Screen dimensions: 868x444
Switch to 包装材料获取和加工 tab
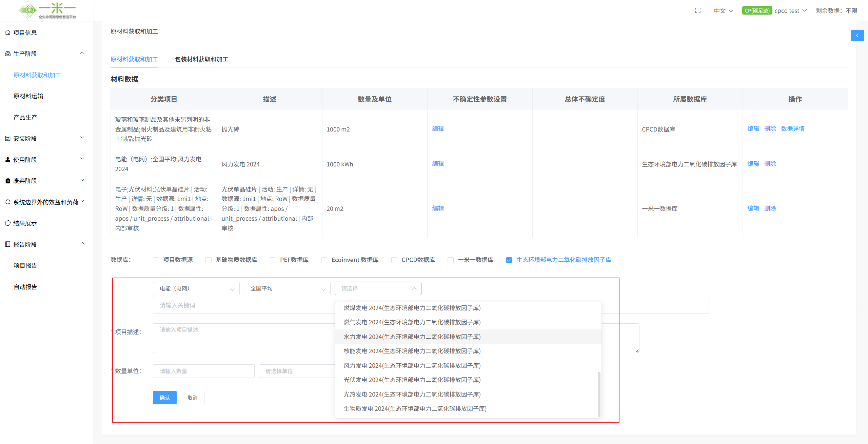(x=201, y=59)
